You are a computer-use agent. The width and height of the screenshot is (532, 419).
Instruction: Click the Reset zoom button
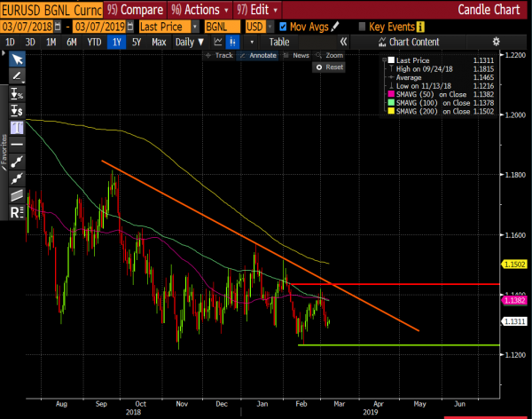tap(329, 67)
